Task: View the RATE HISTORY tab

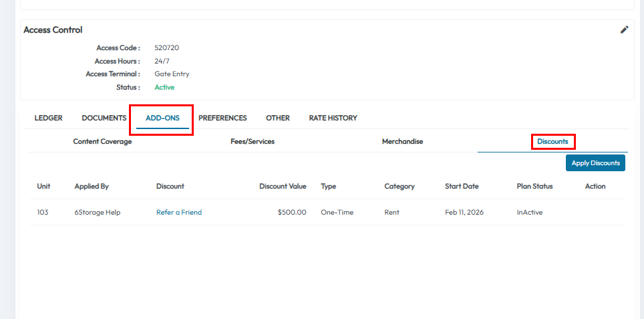Action: pyautogui.click(x=333, y=118)
